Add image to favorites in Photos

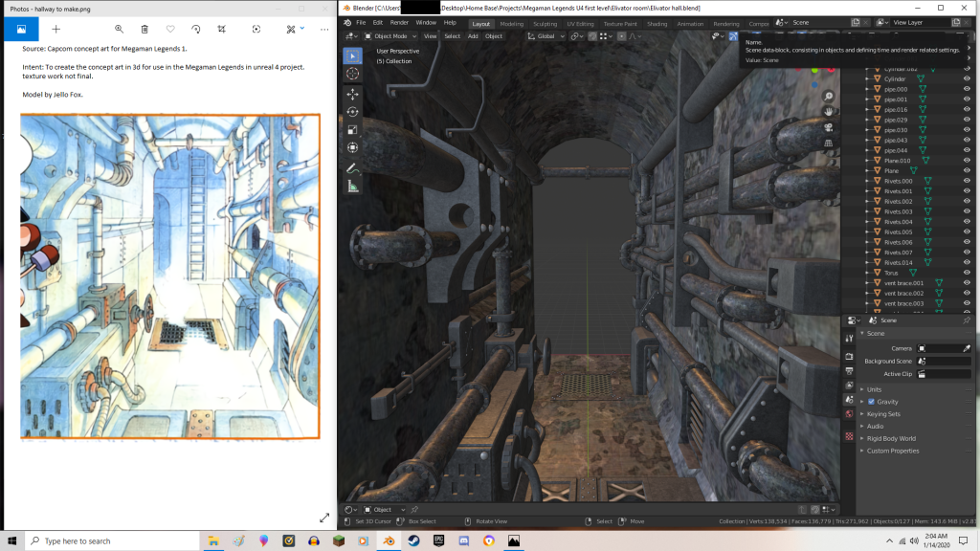(170, 29)
